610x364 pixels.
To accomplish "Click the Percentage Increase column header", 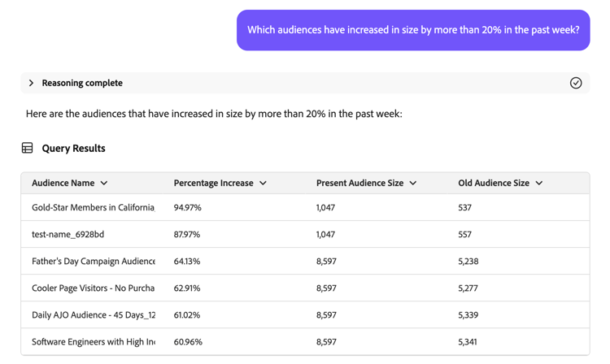I will point(213,184).
